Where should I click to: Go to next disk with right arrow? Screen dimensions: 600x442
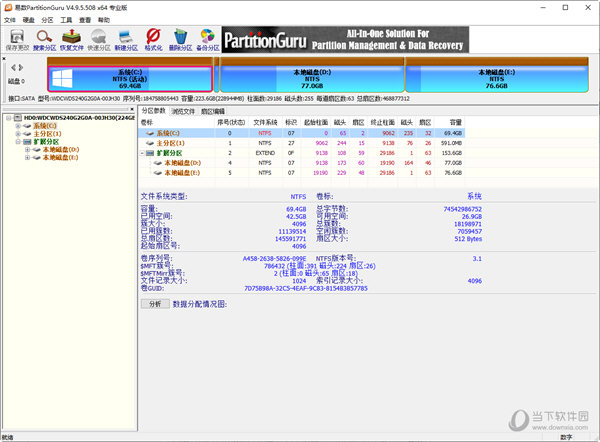(x=21, y=67)
